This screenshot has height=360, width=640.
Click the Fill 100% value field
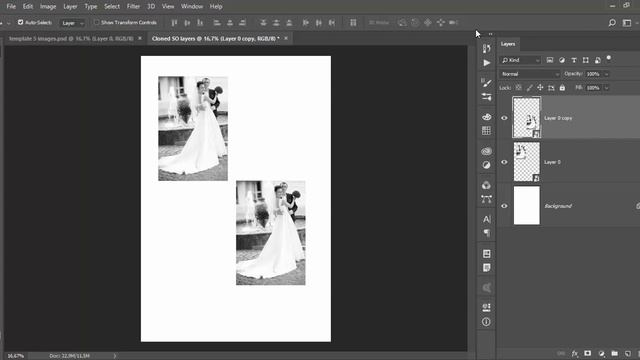click(x=593, y=88)
